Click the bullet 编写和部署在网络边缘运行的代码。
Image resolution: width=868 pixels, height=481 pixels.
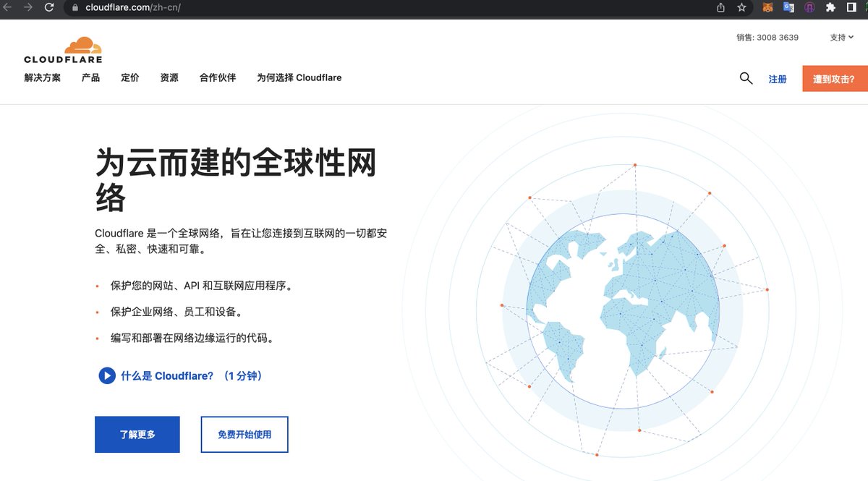pos(192,338)
